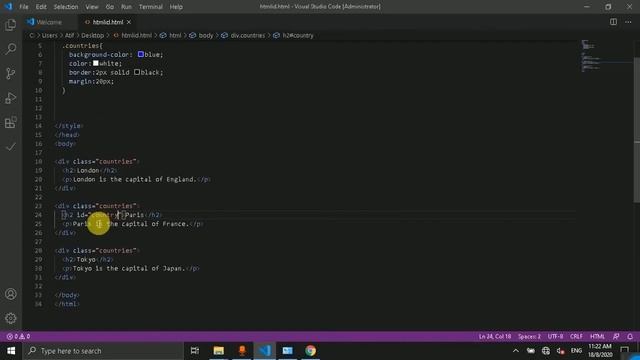Open the Go menu
640x360 pixels.
tap(109, 7)
